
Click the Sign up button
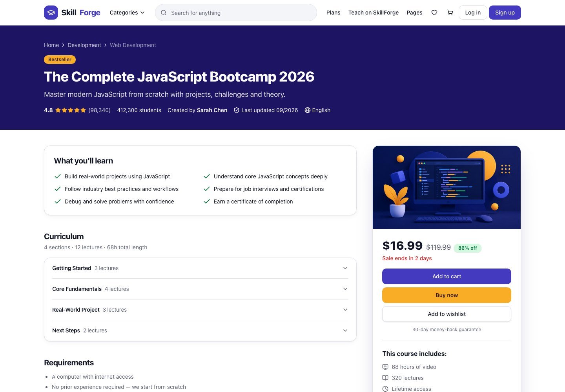505,13
